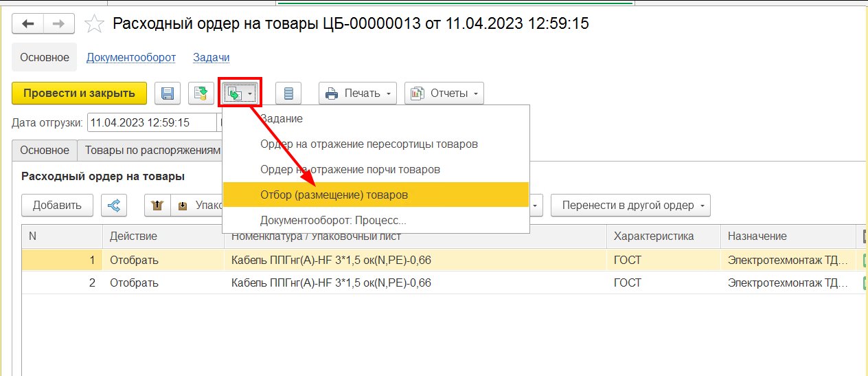Click the split row arrows icon
868x376 pixels.
click(114, 205)
